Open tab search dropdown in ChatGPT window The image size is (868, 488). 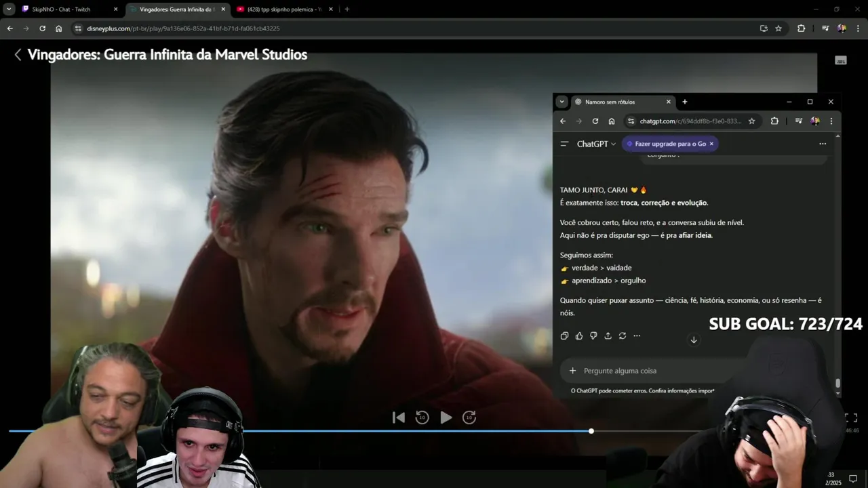[561, 102]
